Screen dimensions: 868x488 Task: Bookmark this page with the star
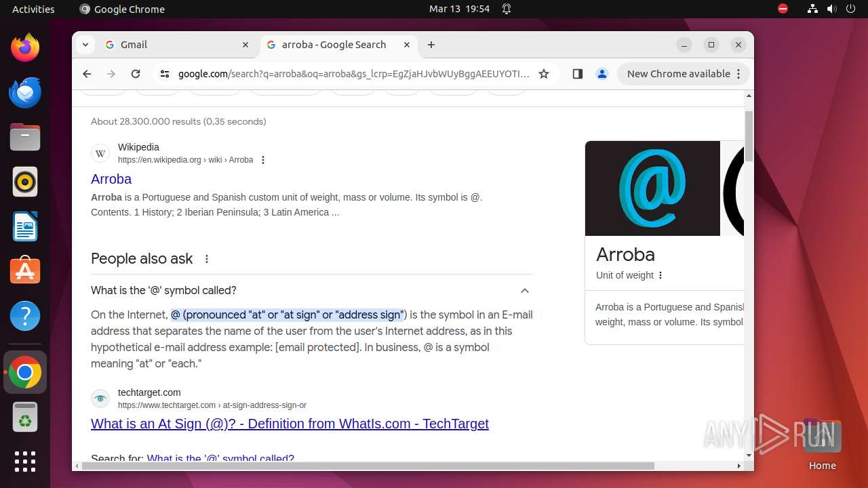pyautogui.click(x=544, y=74)
